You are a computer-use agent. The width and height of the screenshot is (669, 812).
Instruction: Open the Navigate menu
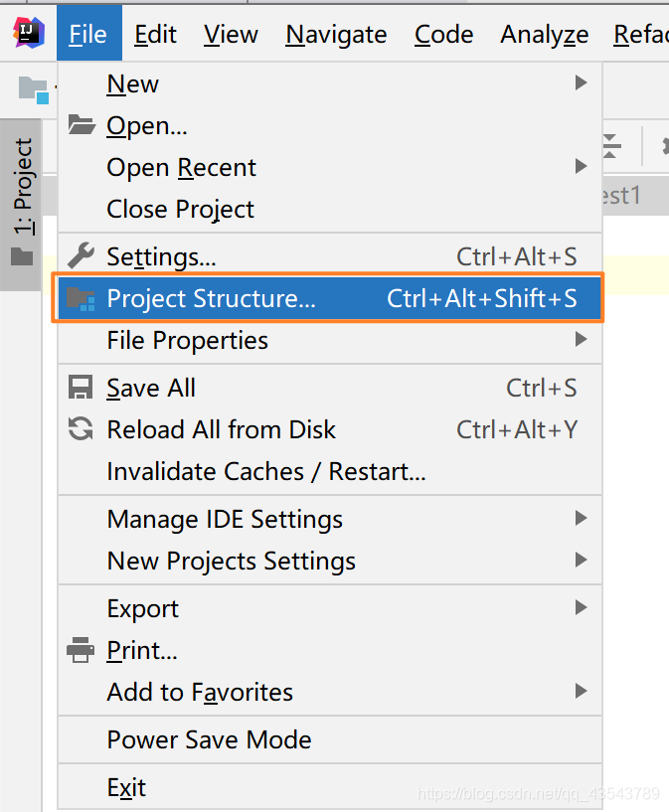click(336, 34)
